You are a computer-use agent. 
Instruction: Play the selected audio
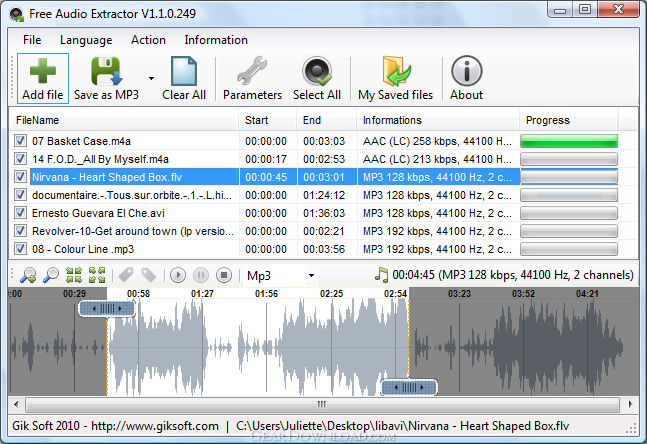point(178,275)
